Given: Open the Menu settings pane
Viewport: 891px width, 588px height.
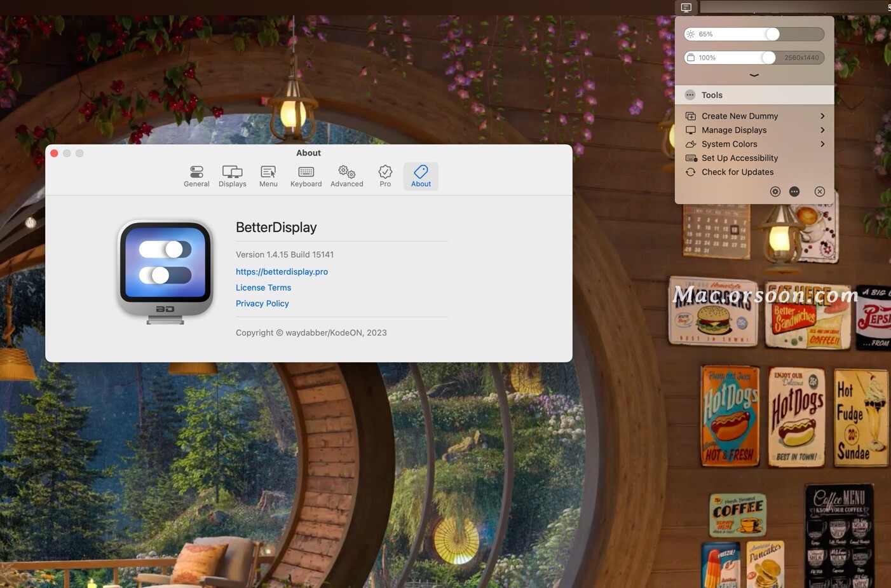Looking at the screenshot, I should pyautogui.click(x=268, y=175).
